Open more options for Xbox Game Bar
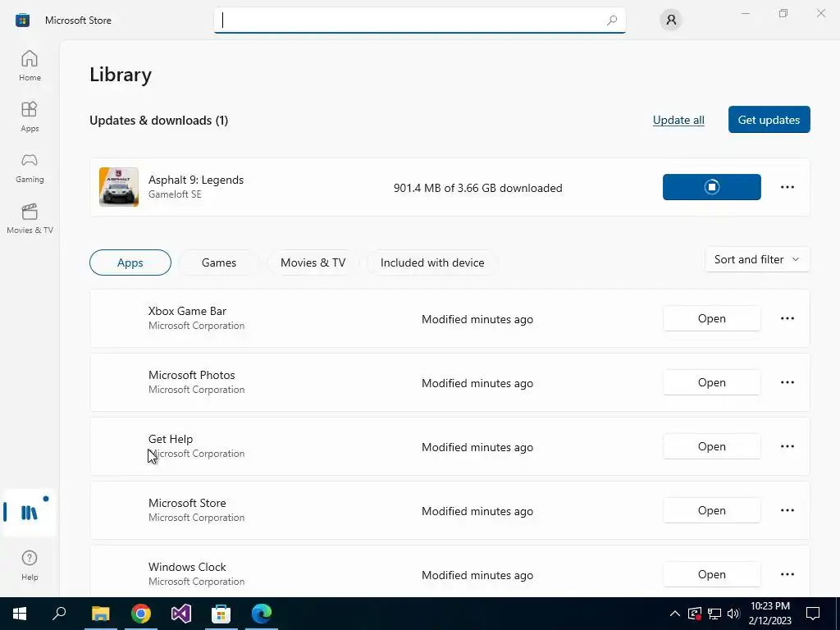Viewport: 840px width, 630px height. pos(787,318)
